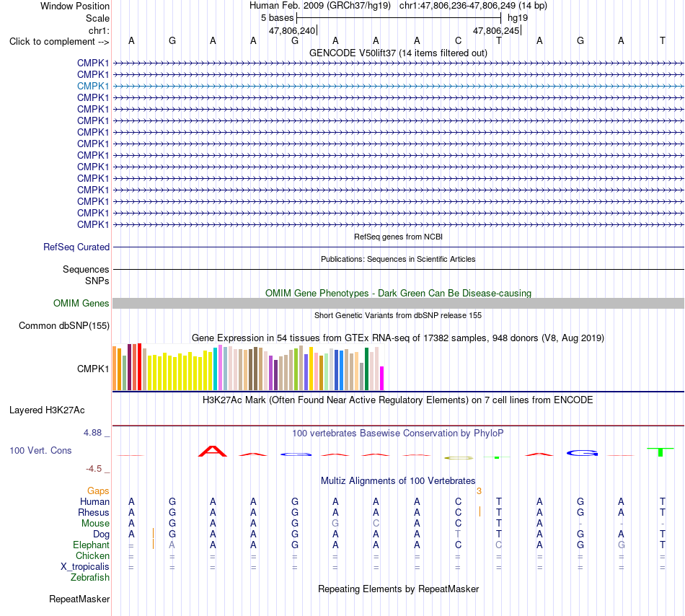The image size is (685, 616).
Task: Click the 4.88 PhyloP maximum value
Action: (92, 433)
